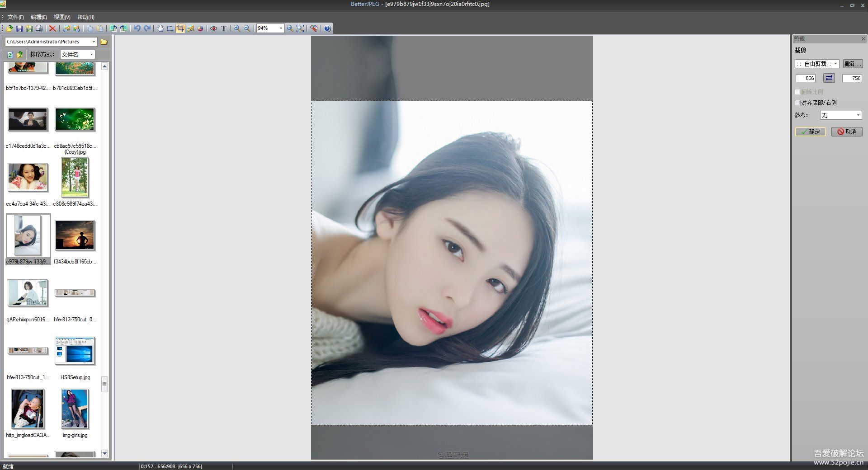Select the Crop tool in the toolbar
Screen dimensions: 868x470
coord(181,28)
